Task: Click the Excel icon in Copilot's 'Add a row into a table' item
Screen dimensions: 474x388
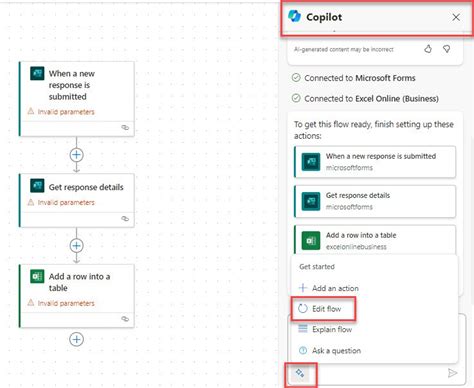Action: click(x=311, y=240)
